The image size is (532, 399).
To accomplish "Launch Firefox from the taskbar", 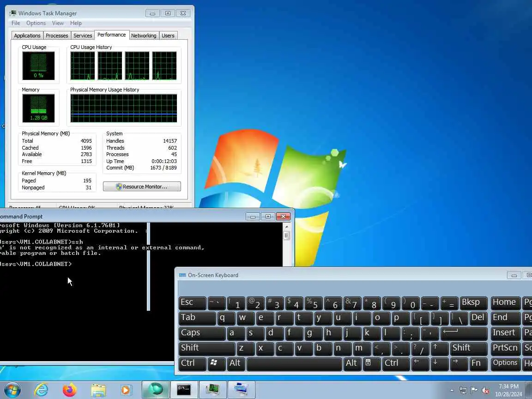I will [x=70, y=390].
